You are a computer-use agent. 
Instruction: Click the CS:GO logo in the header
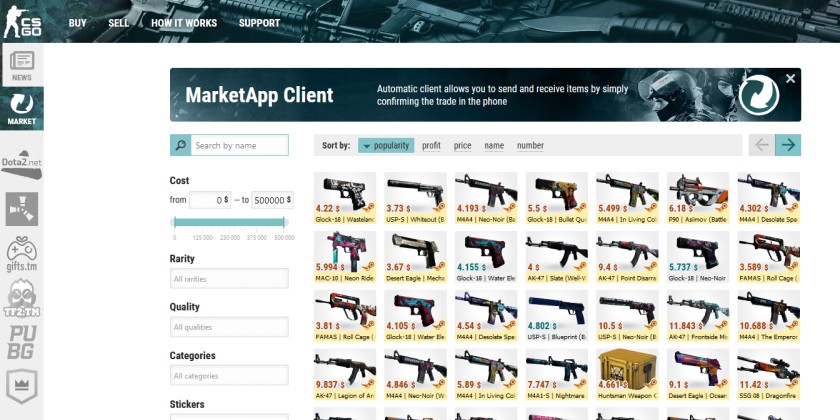22,21
